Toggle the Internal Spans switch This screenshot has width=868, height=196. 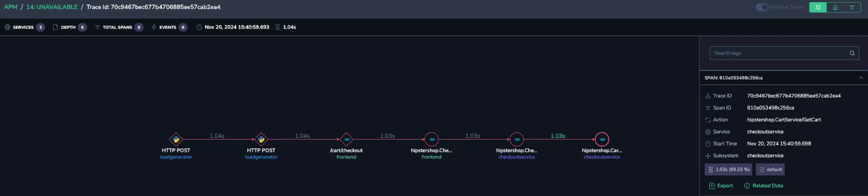point(762,7)
